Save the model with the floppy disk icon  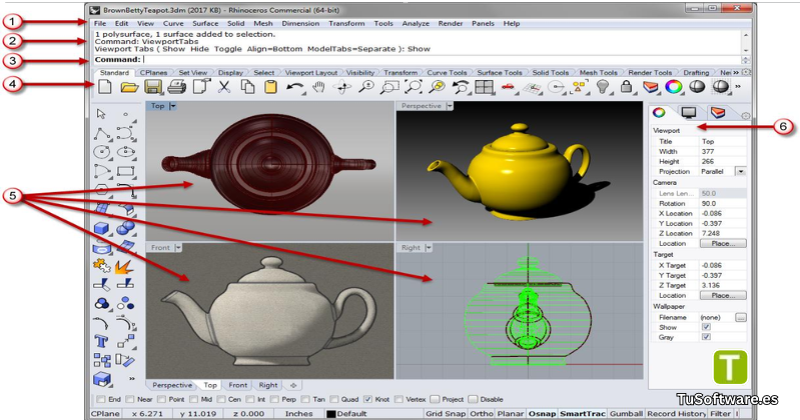point(153,87)
